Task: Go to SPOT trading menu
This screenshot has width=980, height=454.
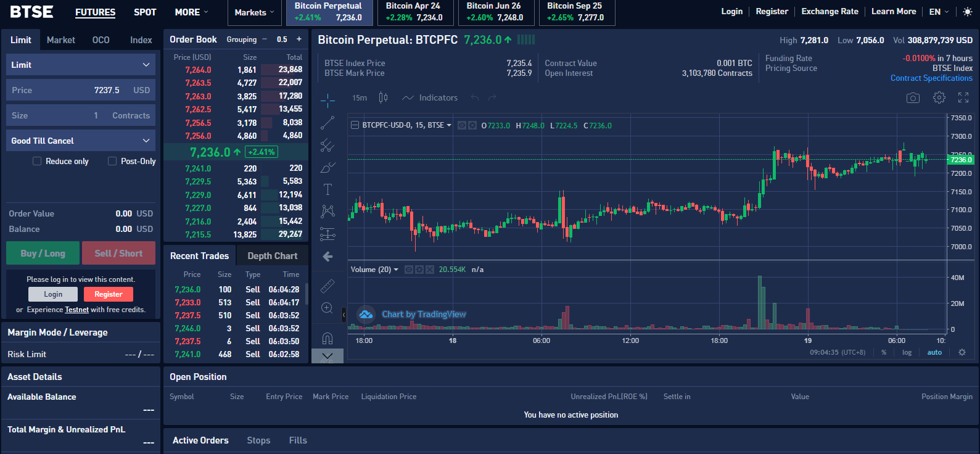Action: pos(145,12)
